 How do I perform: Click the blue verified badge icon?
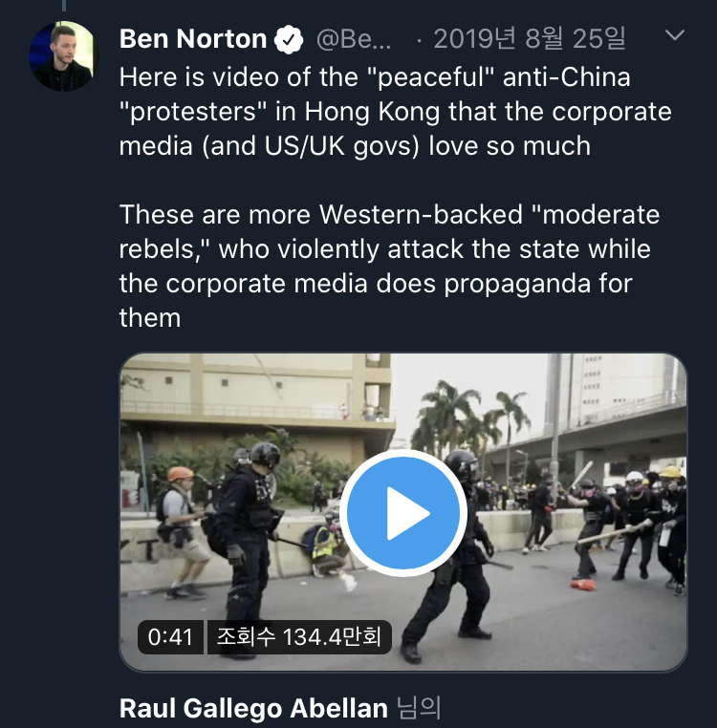pos(289,39)
